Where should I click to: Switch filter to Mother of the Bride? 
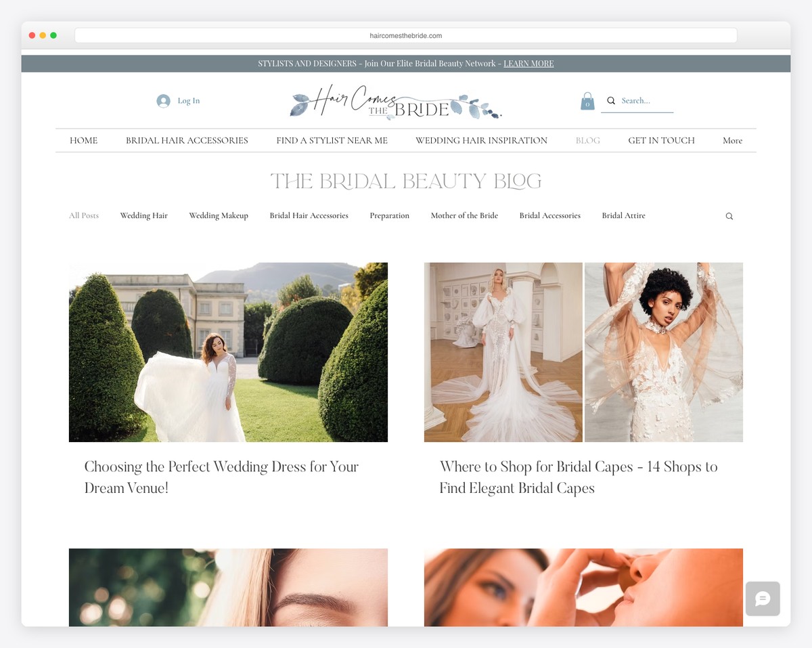point(464,215)
